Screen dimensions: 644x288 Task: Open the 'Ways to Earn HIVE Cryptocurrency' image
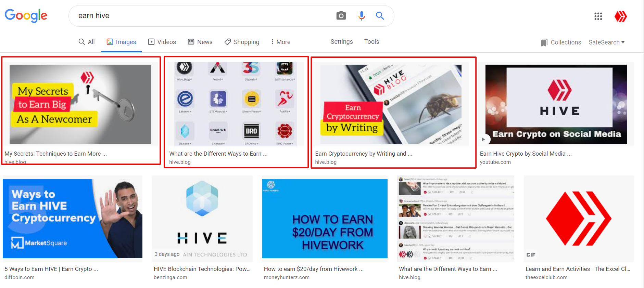pos(73,218)
